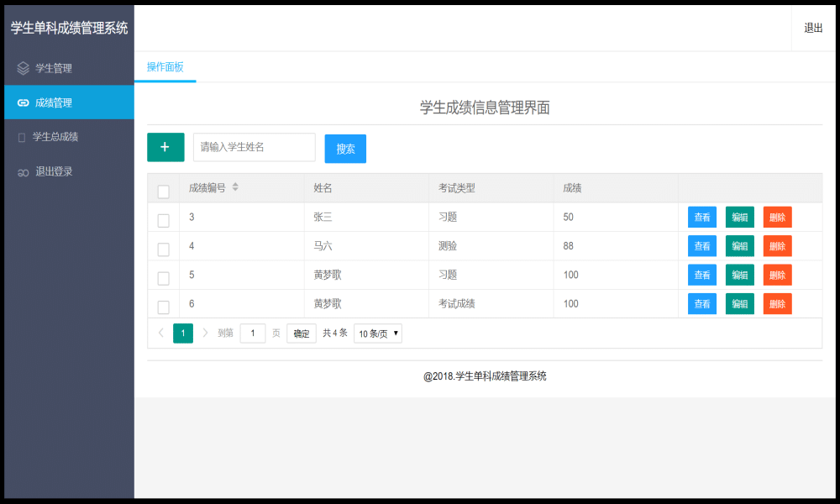Screen dimensions: 840x504
Task: Click 删除 for score number 6
Action: [777, 304]
